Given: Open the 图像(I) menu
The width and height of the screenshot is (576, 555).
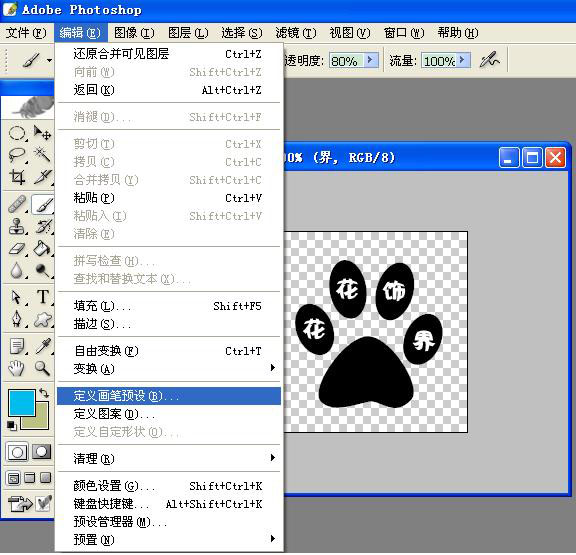Looking at the screenshot, I should point(134,33).
